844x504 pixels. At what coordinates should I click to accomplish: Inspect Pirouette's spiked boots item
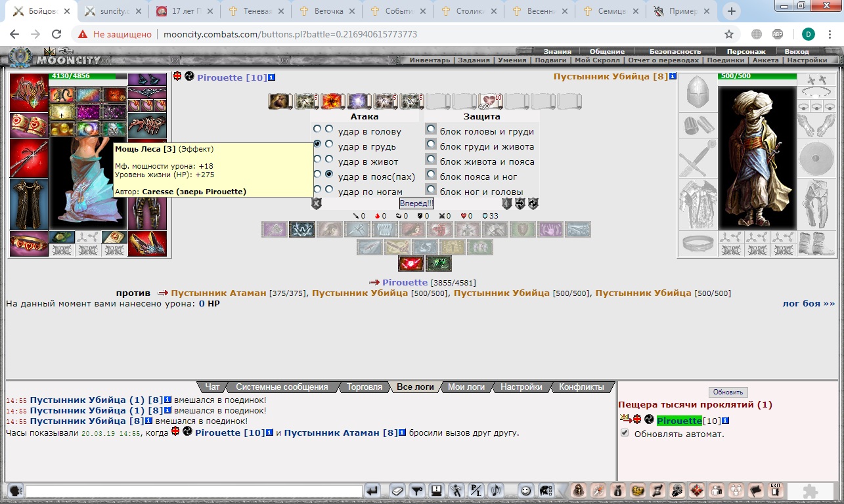coord(147,243)
